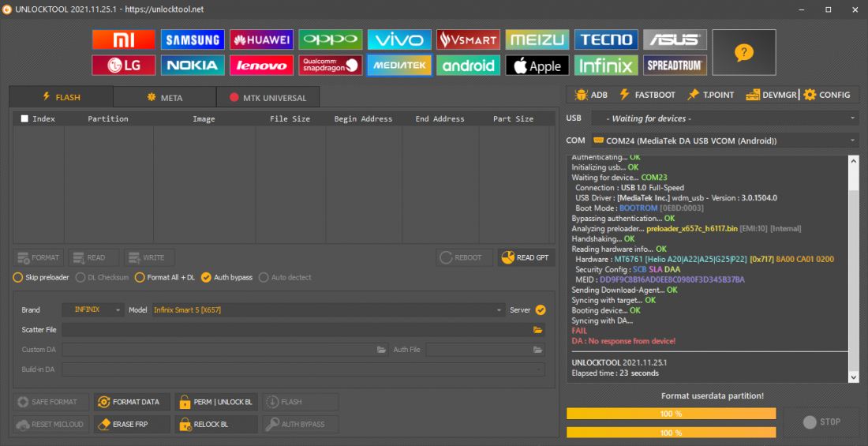
Task: Select the ASUS brand icon
Action: point(675,39)
